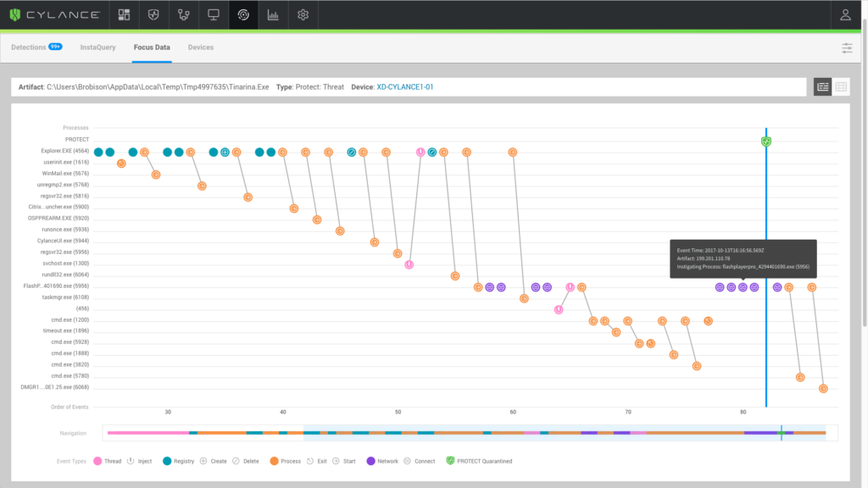Screen dimensions: 868x488
Task: Click the teal Registry legend swatch
Action: click(167, 461)
